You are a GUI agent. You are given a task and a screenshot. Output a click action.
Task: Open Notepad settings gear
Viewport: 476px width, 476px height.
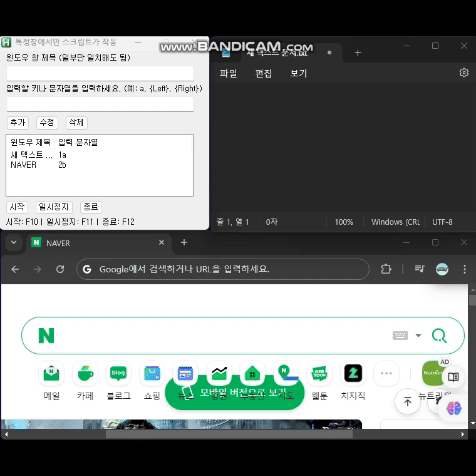pos(464,73)
